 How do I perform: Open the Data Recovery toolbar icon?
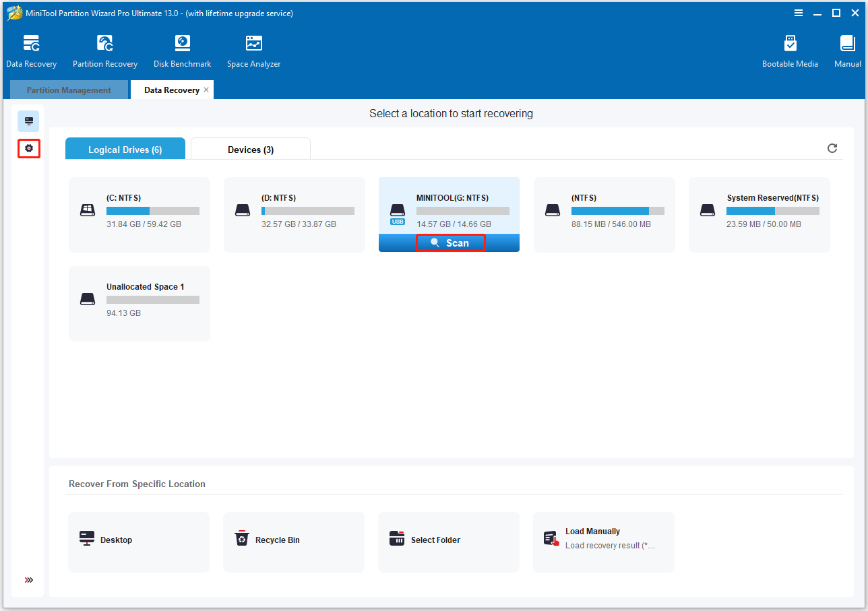(x=31, y=51)
